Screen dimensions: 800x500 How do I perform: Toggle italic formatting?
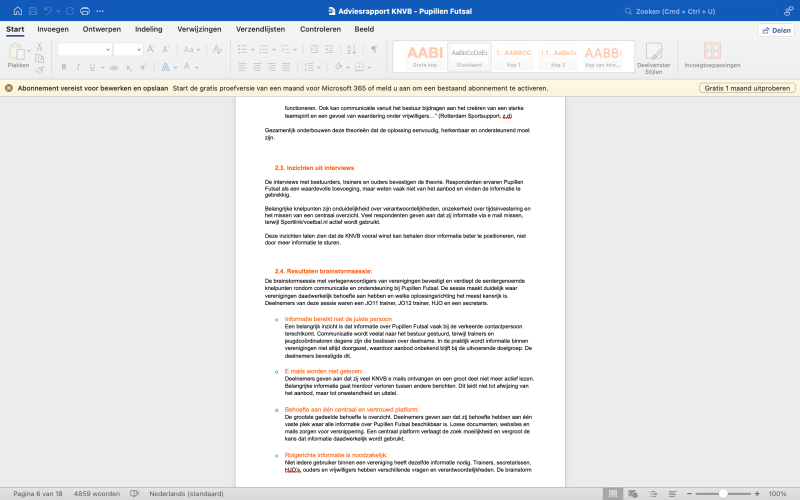pos(80,67)
